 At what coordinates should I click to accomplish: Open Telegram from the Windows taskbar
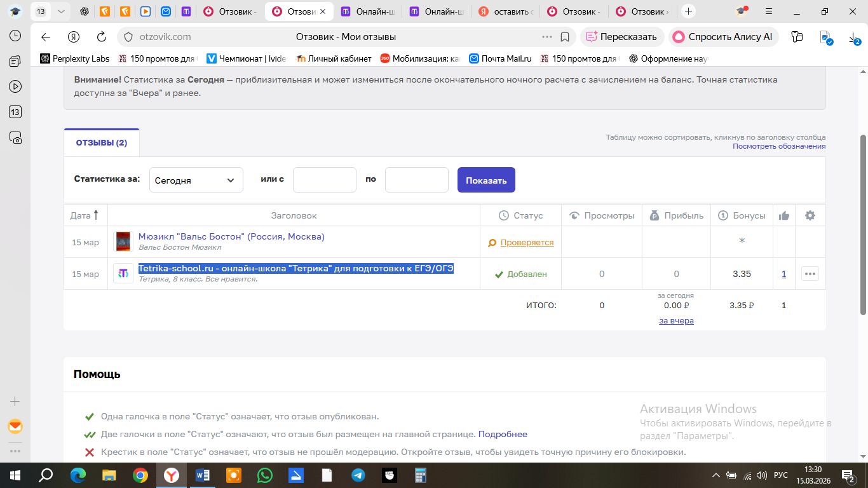[358, 475]
